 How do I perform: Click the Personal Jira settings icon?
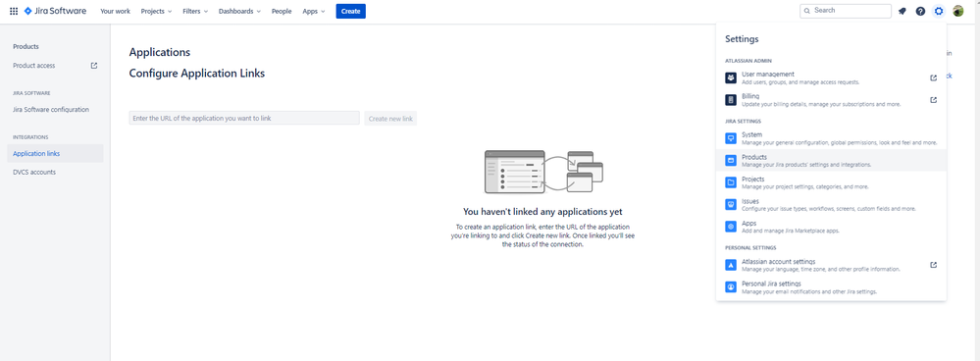click(731, 287)
